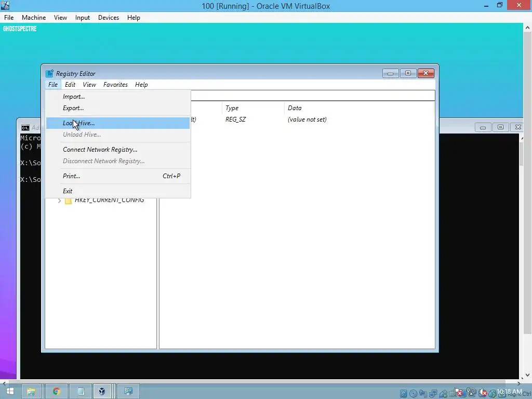Viewport: 532px width, 399px height.
Task: Click VirtualBox horizontal scrollbar left arrow
Action: [4, 383]
